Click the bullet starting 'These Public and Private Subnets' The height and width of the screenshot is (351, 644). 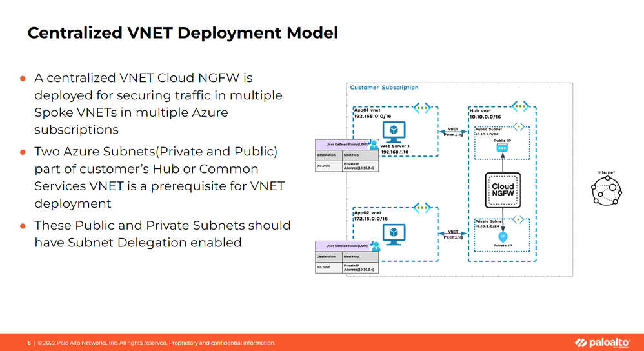pos(162,234)
